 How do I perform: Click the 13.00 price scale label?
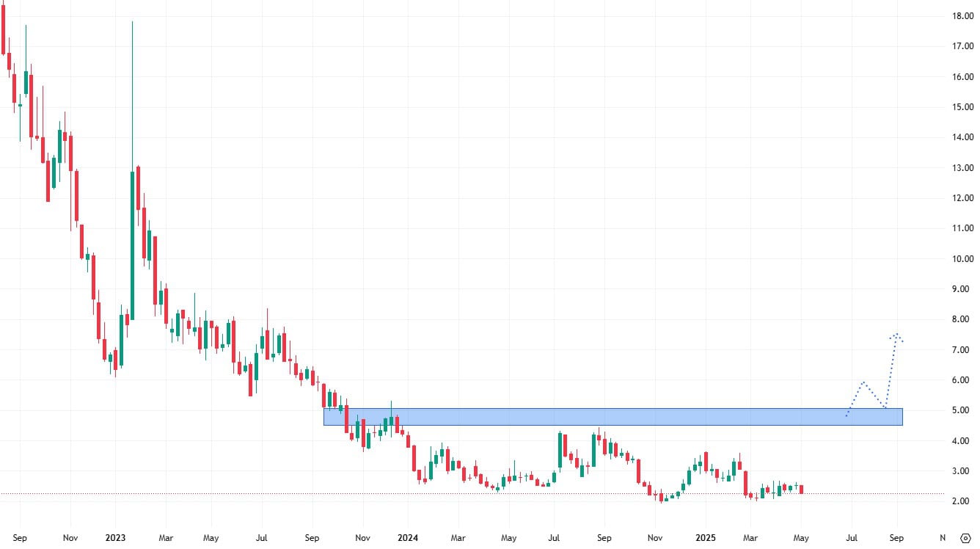962,167
